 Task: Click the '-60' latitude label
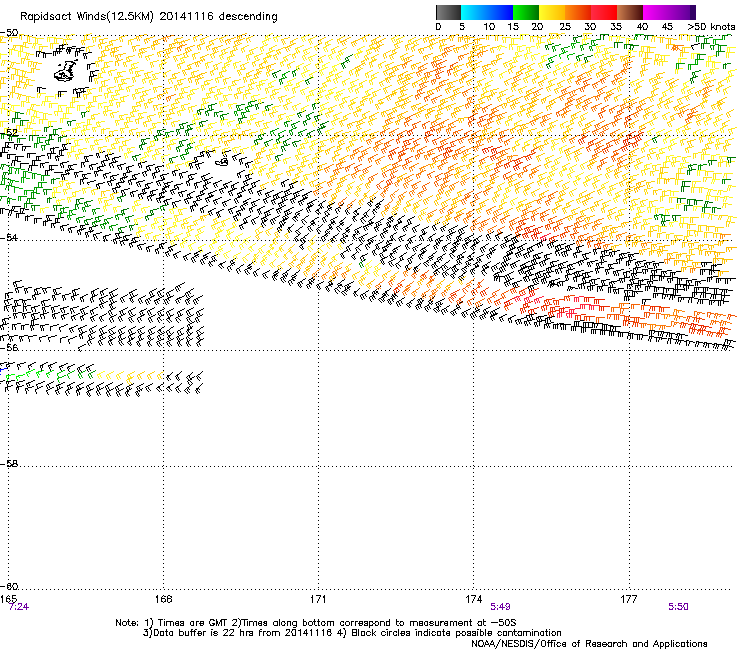pyautogui.click(x=9, y=586)
